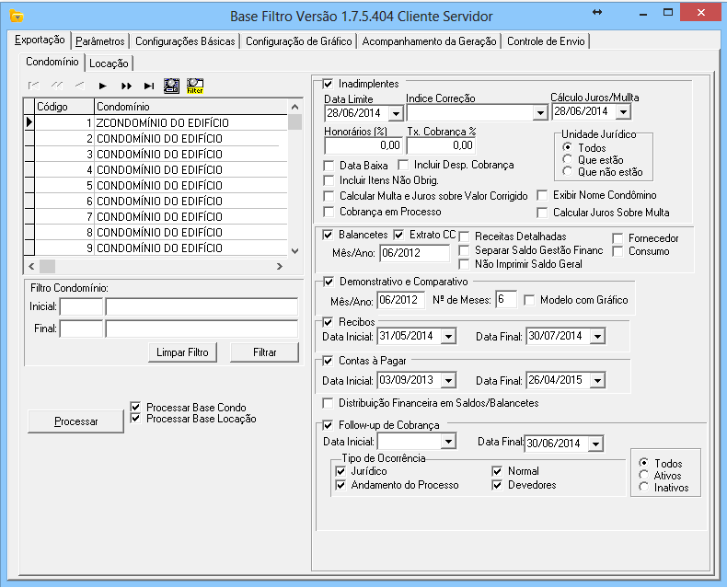Viewport: 727px width, 588px height.
Task: Click the fast-forward double arrow navigator icon
Action: (x=126, y=86)
